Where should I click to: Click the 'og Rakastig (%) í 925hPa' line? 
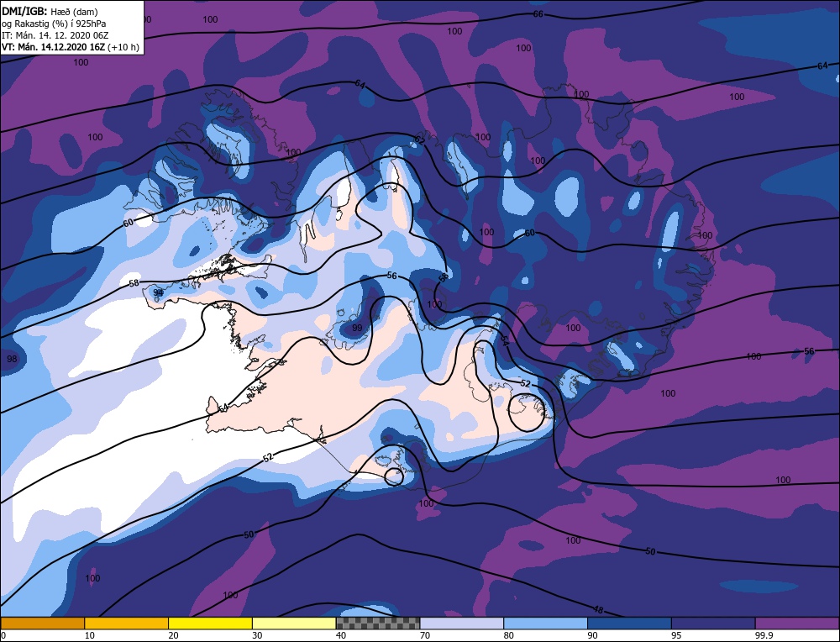54,24
